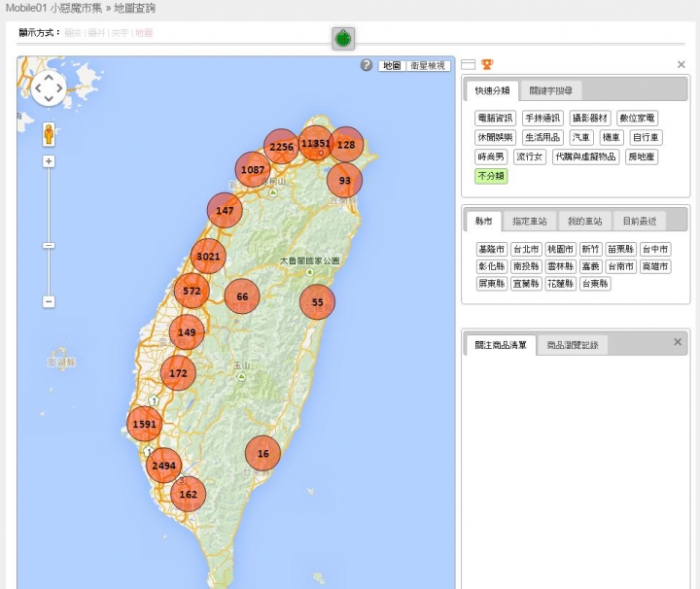Choose category 流行女
The height and width of the screenshot is (589, 700).
pyautogui.click(x=530, y=156)
